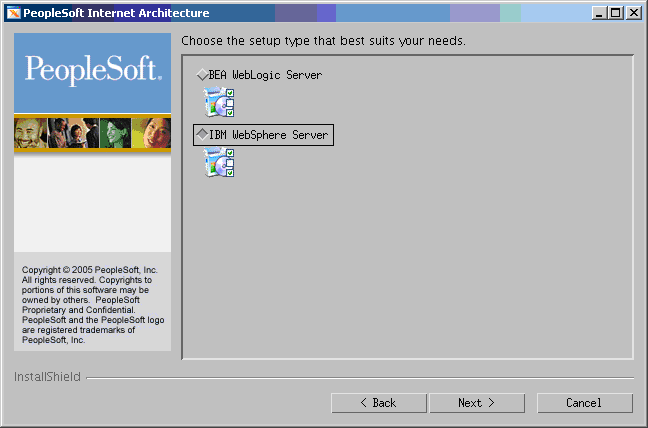648x428 pixels.
Task: Minimize the PeopleSoft installer window
Action: click(599, 13)
